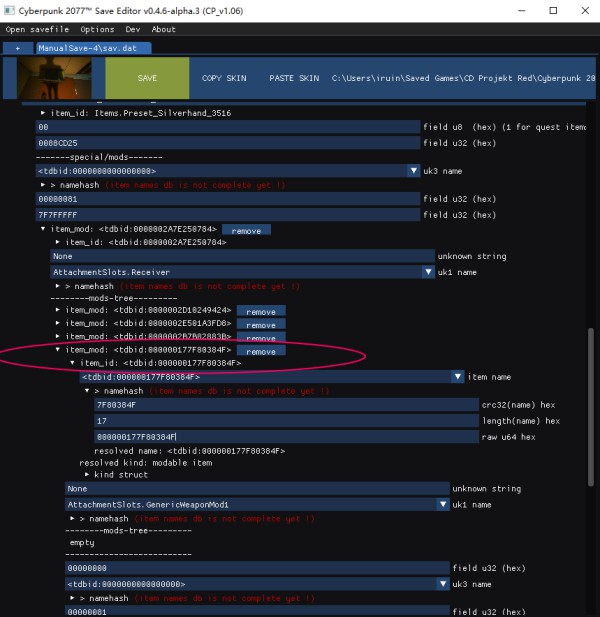Click the raw u64 hex input field
The width and height of the screenshot is (600, 617).
(x=286, y=437)
